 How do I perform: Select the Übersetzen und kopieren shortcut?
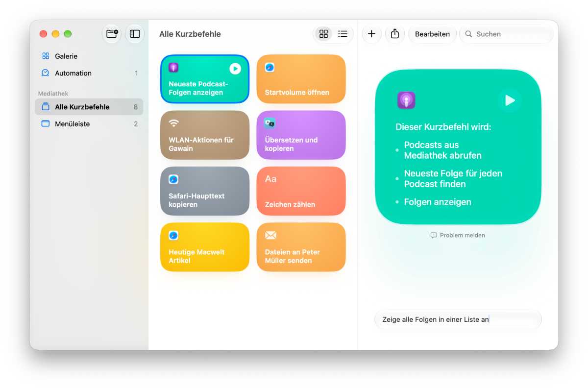click(301, 135)
